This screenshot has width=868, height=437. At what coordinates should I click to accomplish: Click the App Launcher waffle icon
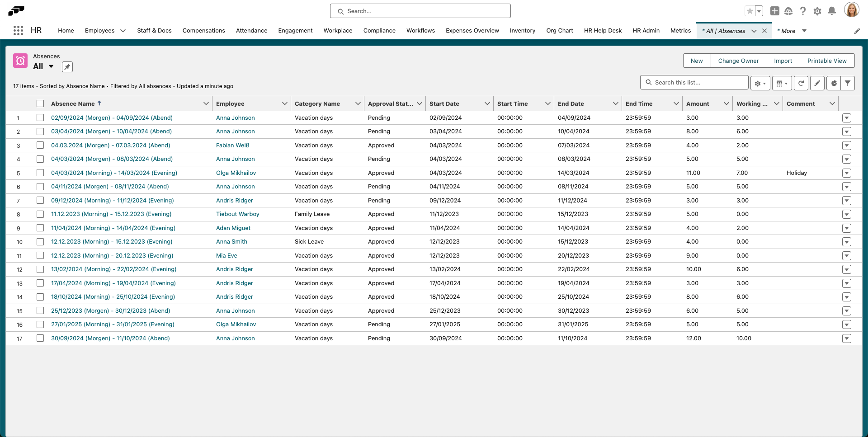pyautogui.click(x=18, y=30)
